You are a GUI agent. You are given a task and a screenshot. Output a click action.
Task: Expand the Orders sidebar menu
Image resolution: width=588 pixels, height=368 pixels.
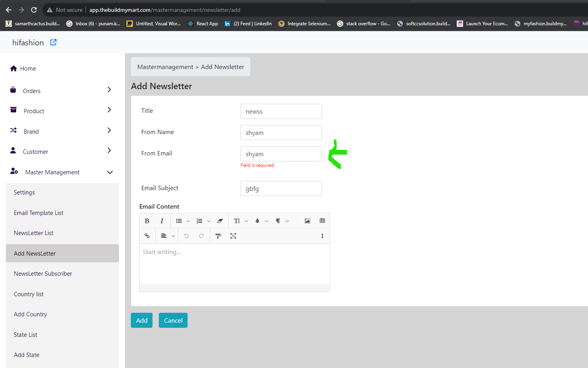click(110, 90)
